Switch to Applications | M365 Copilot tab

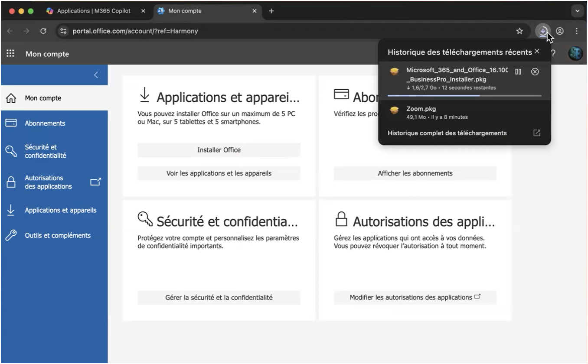tap(94, 11)
